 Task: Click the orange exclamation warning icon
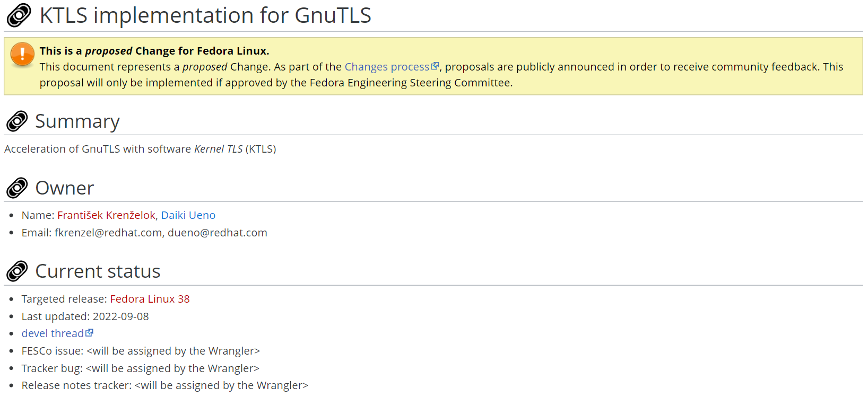pyautogui.click(x=22, y=55)
